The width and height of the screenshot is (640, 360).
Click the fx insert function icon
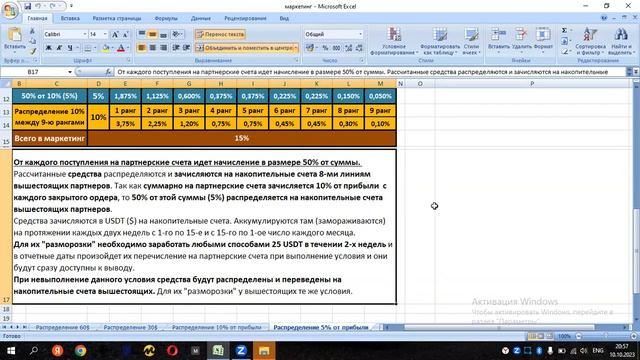point(108,72)
